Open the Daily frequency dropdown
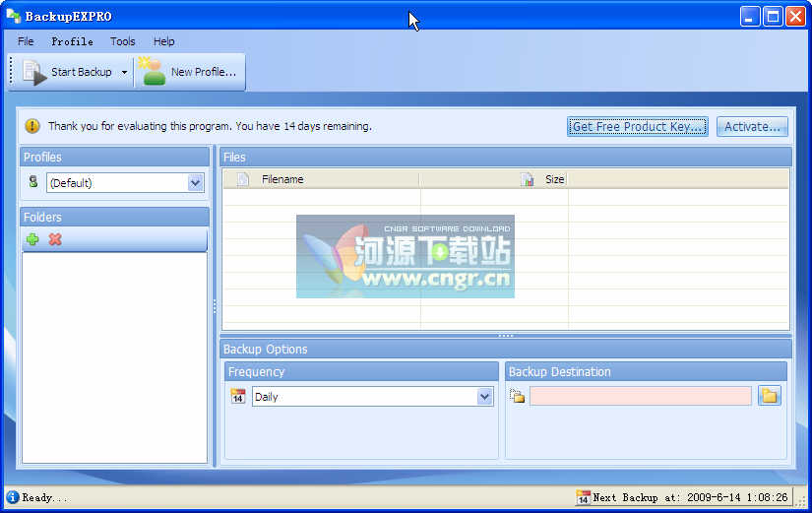 tap(484, 396)
